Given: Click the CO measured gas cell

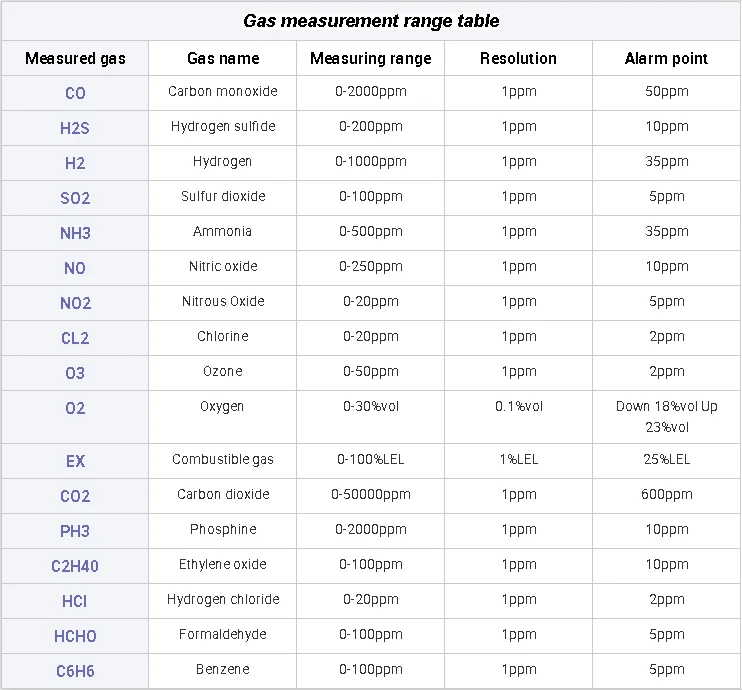Looking at the screenshot, I should pos(75,93).
